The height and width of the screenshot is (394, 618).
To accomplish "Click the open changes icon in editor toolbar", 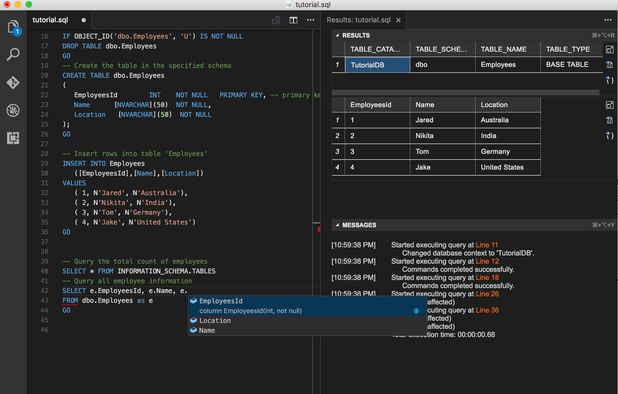I will coord(276,20).
